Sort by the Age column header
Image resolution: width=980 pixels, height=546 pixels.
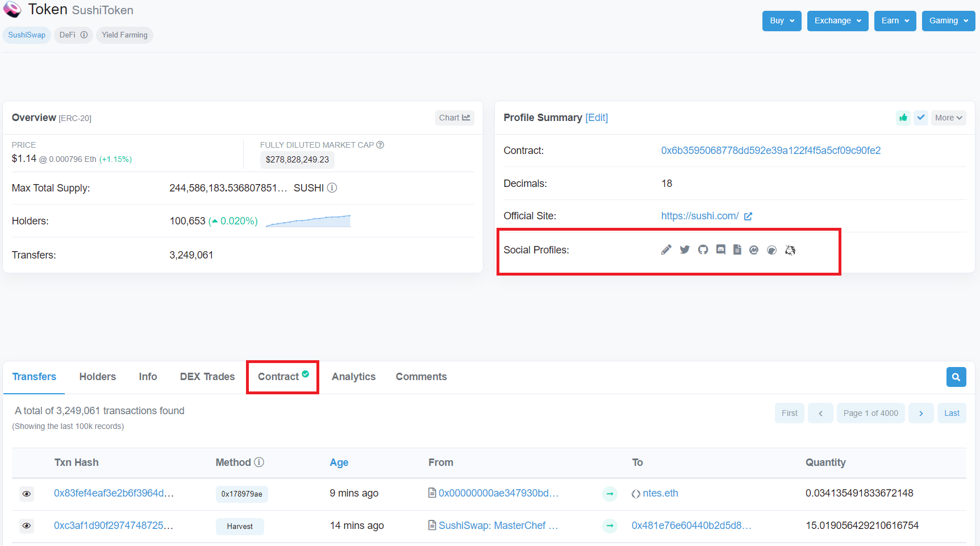coord(339,462)
